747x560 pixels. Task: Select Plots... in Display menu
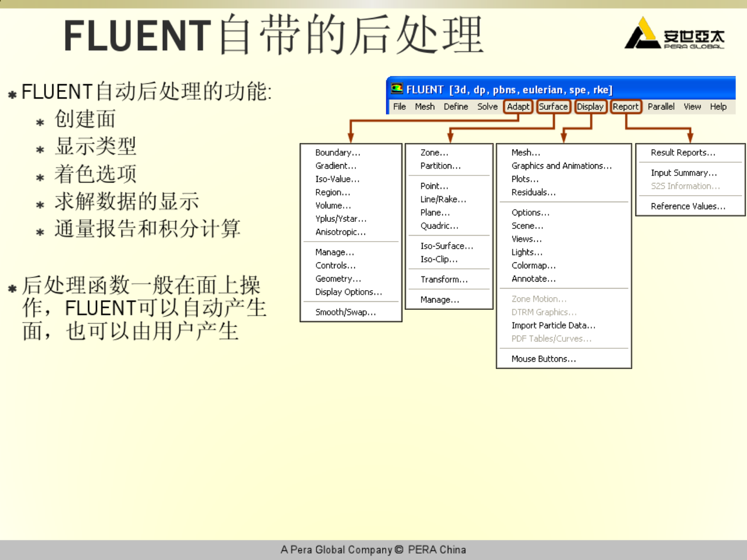point(525,179)
